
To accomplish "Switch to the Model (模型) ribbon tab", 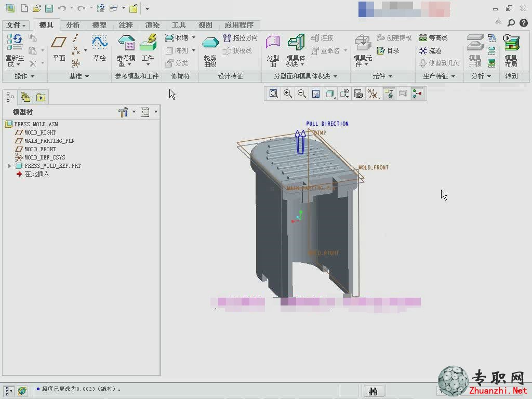I will coord(99,25).
